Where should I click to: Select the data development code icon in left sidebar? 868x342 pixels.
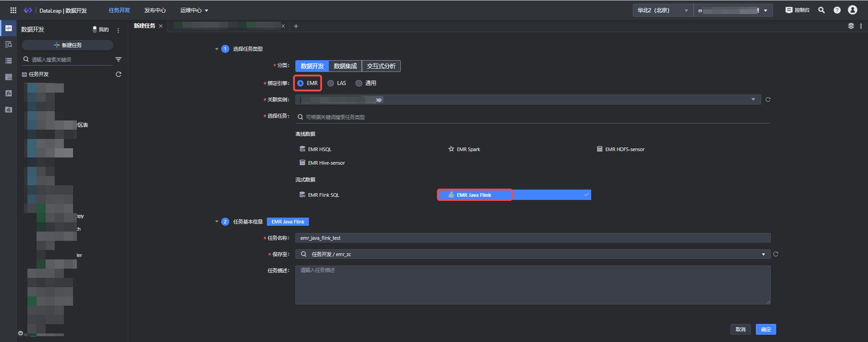[9, 28]
